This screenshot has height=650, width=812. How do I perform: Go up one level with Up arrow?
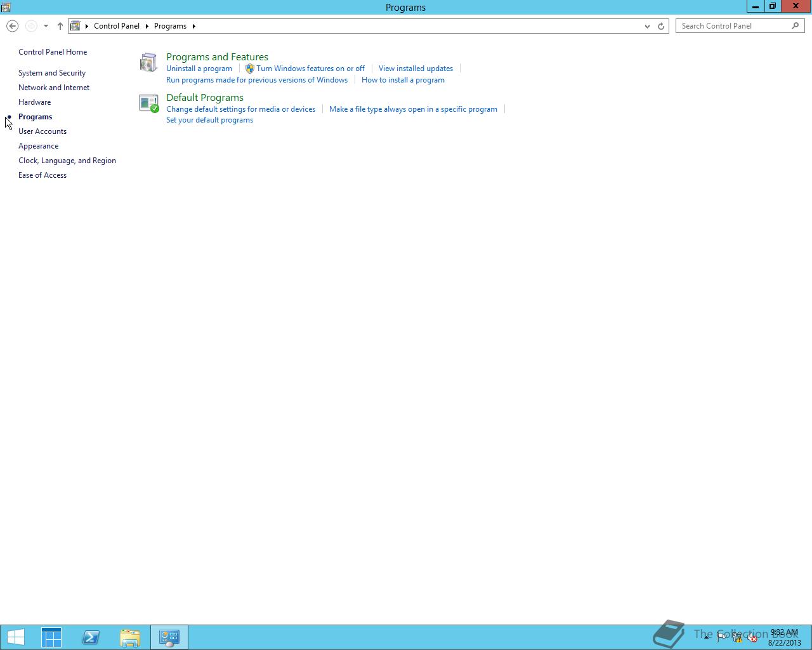tap(60, 26)
